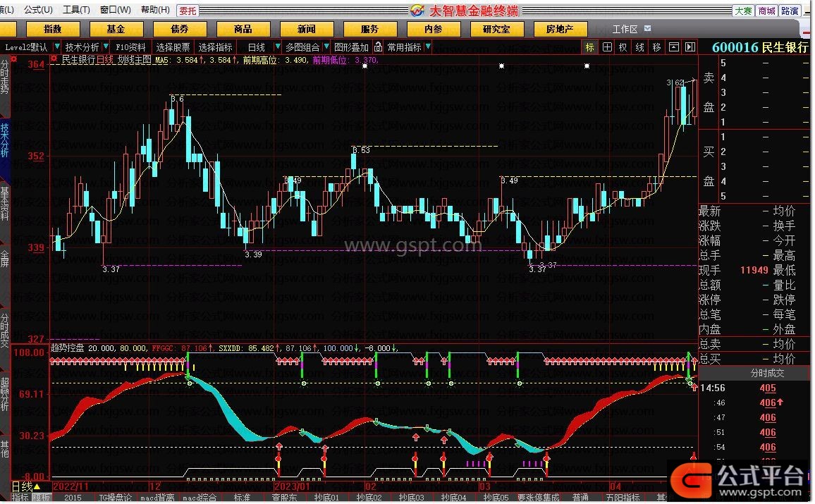Select the 抄底05 indicator tab

(x=496, y=498)
